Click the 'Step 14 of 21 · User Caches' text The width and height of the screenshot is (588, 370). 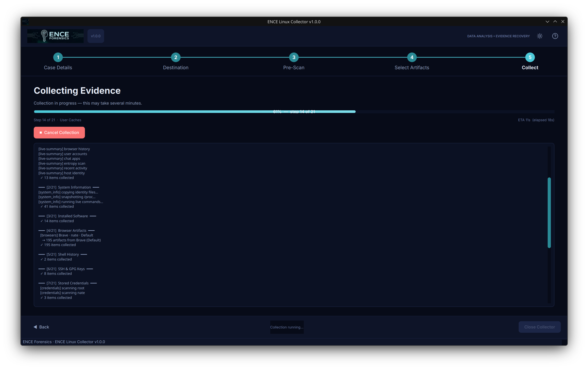[57, 120]
